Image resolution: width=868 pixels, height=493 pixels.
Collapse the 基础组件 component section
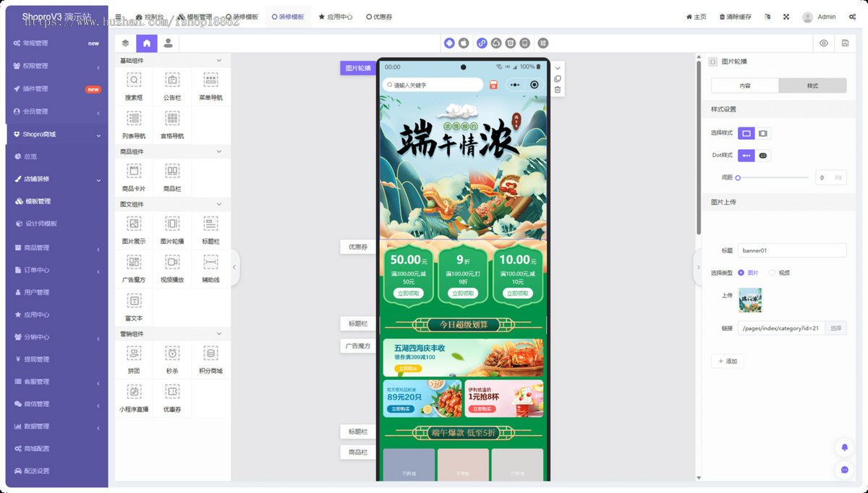[x=220, y=59]
